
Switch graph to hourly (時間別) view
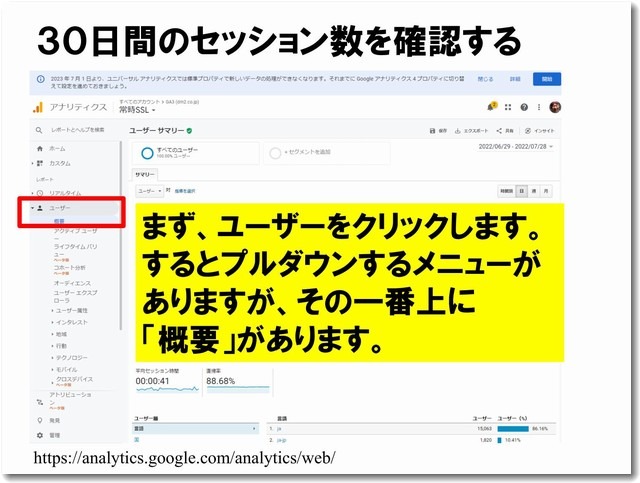[x=507, y=191]
